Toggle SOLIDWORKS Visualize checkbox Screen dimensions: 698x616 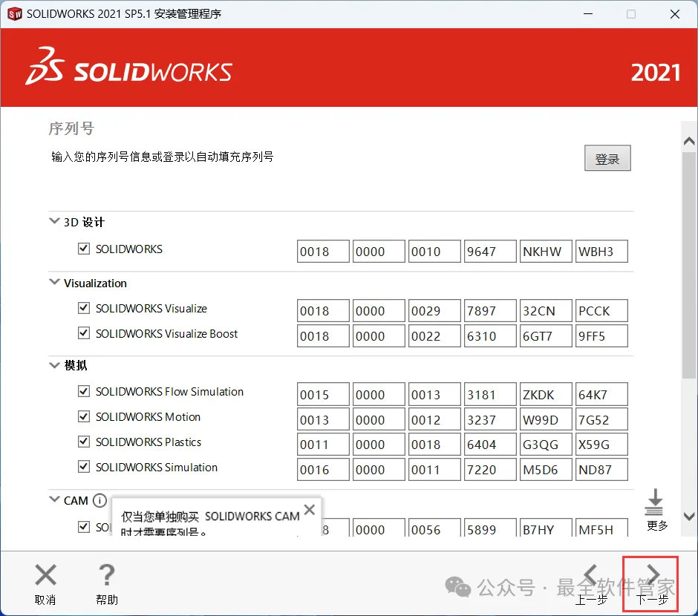tap(84, 308)
